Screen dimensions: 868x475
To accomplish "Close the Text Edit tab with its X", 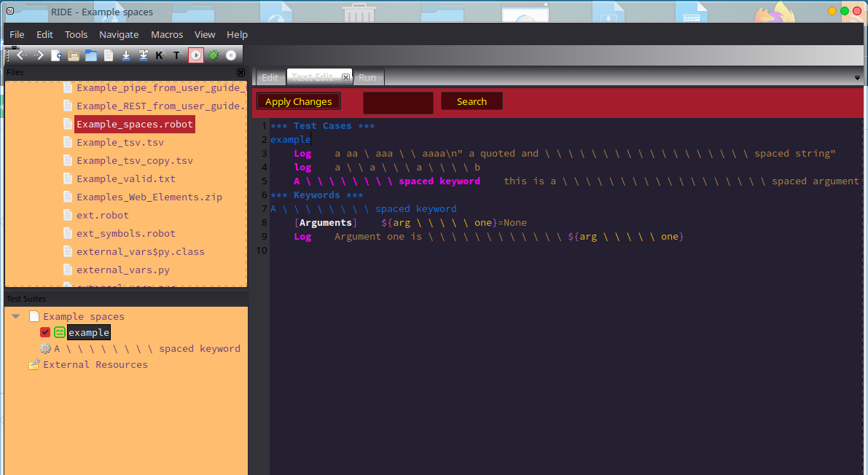I will 345,77.
